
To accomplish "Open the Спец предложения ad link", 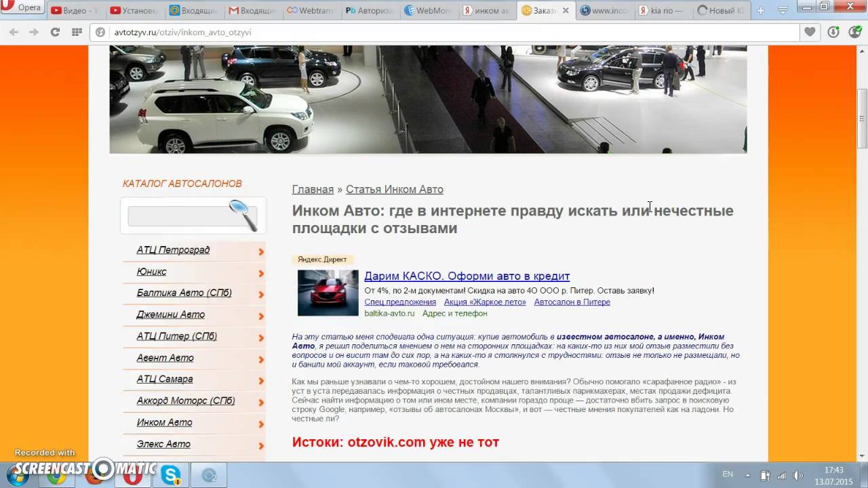I will tap(400, 302).
